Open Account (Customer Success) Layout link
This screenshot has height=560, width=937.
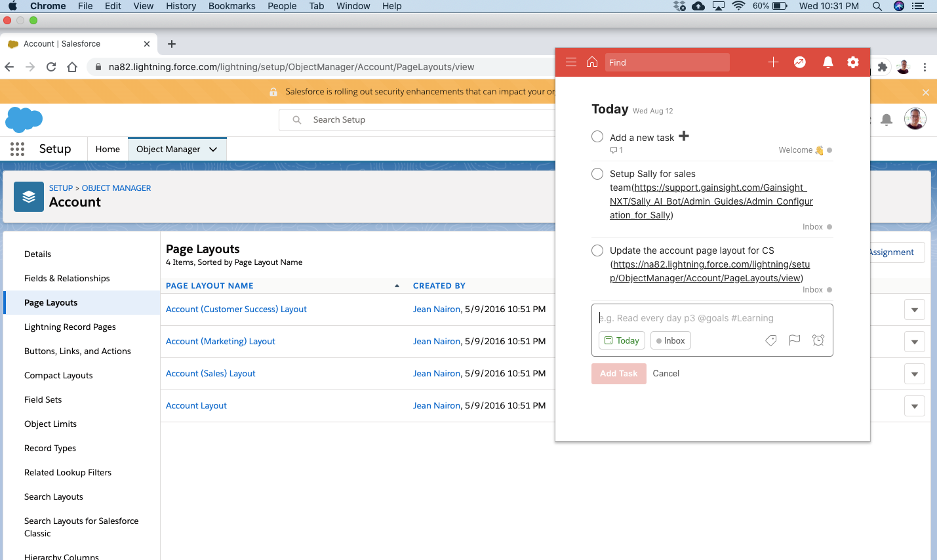coord(236,310)
